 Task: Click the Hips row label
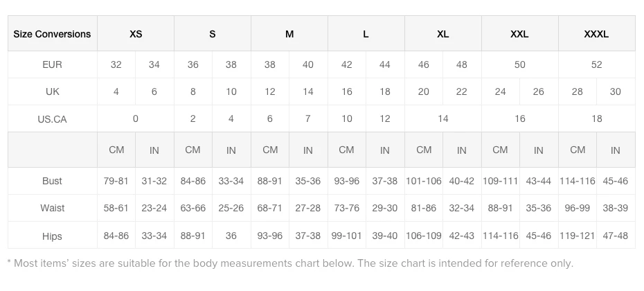53,236
